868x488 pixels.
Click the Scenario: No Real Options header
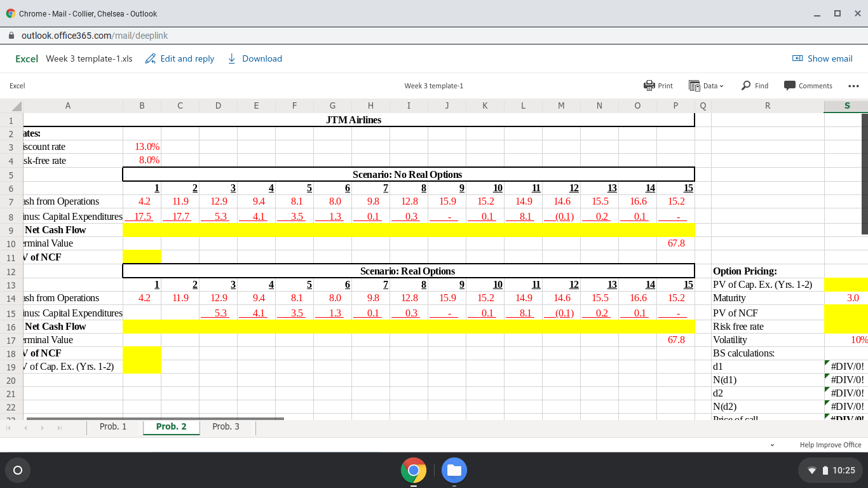pyautogui.click(x=407, y=174)
